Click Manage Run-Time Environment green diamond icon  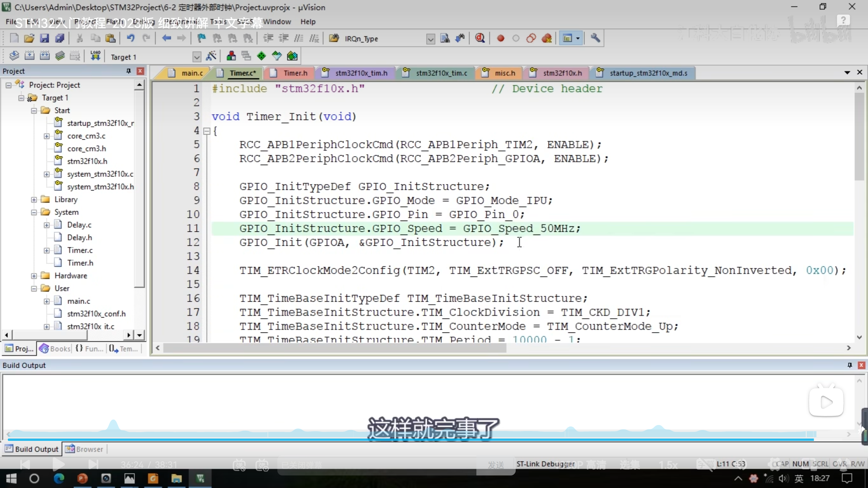point(261,56)
